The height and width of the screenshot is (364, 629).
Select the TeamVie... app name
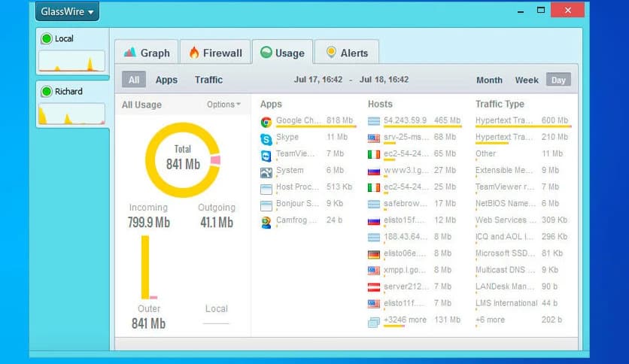pos(295,153)
